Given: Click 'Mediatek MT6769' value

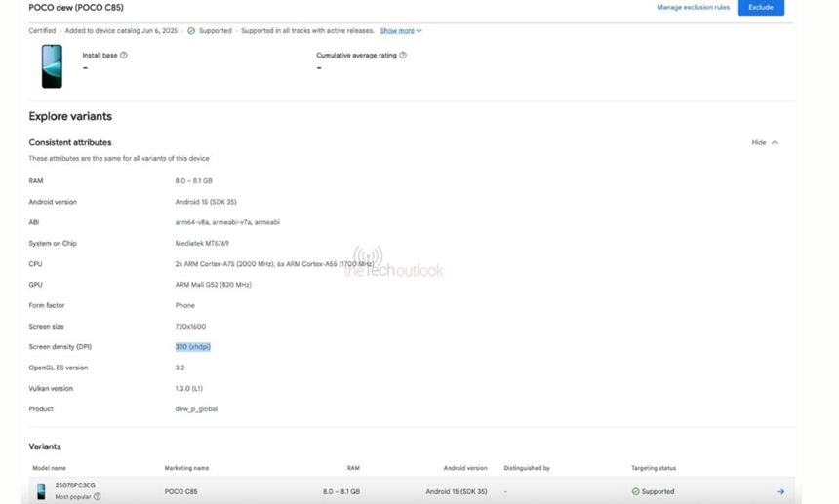Looking at the screenshot, I should pyautogui.click(x=202, y=243).
